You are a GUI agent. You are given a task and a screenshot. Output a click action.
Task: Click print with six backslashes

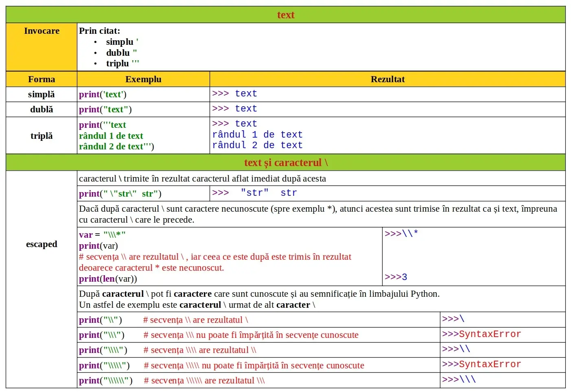[x=106, y=381]
